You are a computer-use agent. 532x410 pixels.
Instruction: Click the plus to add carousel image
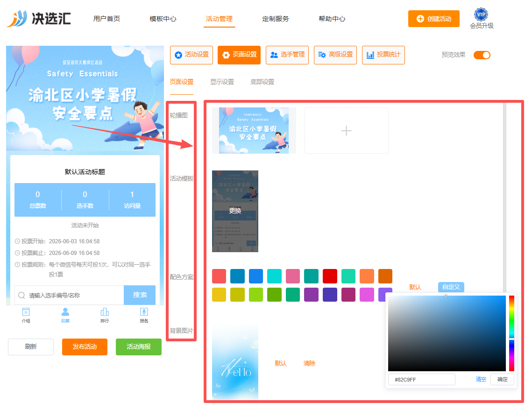pyautogui.click(x=346, y=131)
